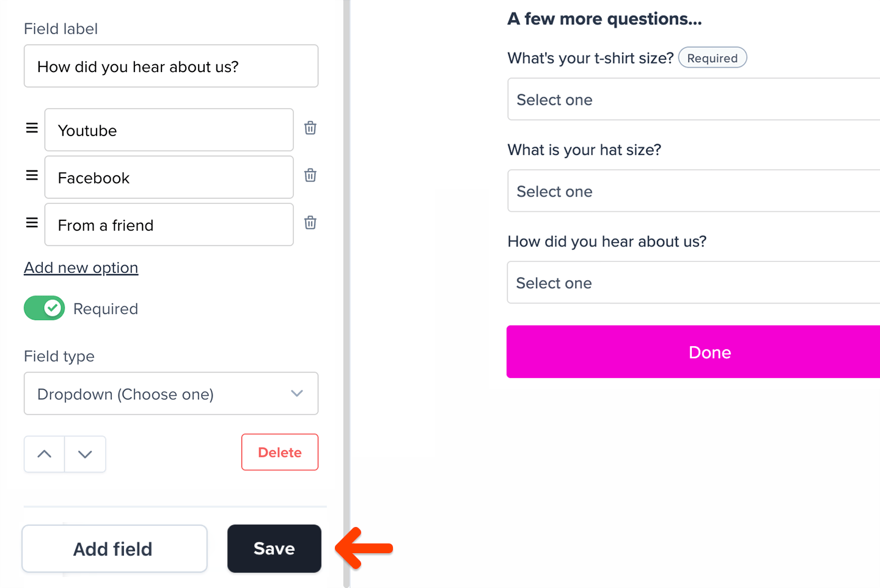Click the Field label text input
This screenshot has width=880, height=588.
[171, 66]
